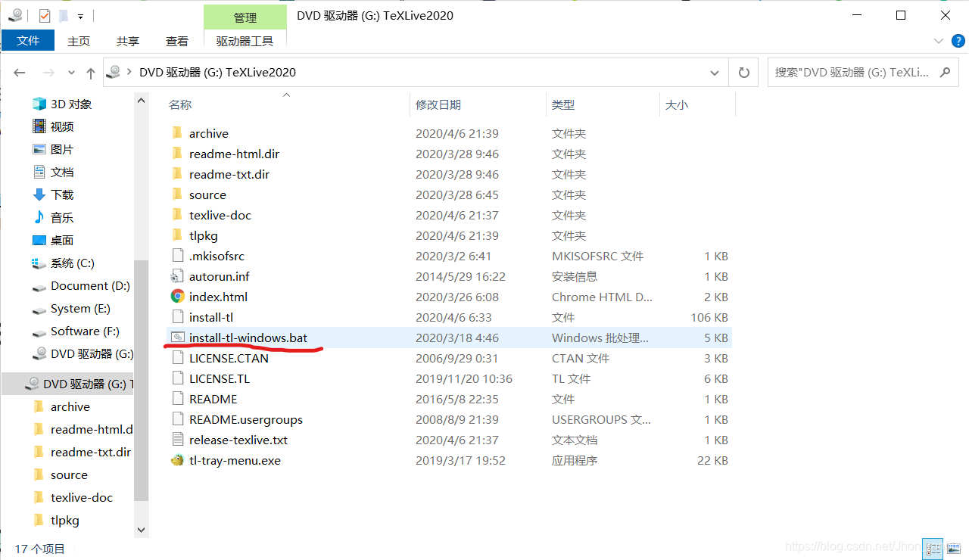
Task: Click file name install-tl-windows.bat
Action: coord(248,338)
